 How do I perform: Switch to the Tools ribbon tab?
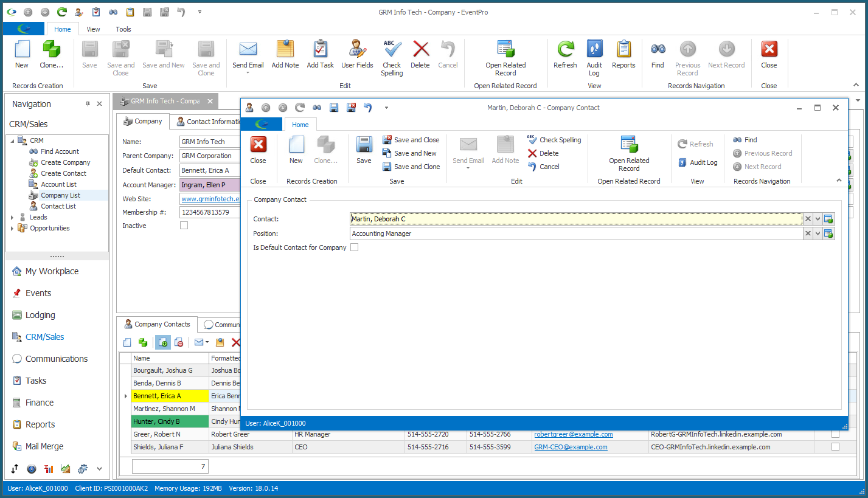click(123, 29)
